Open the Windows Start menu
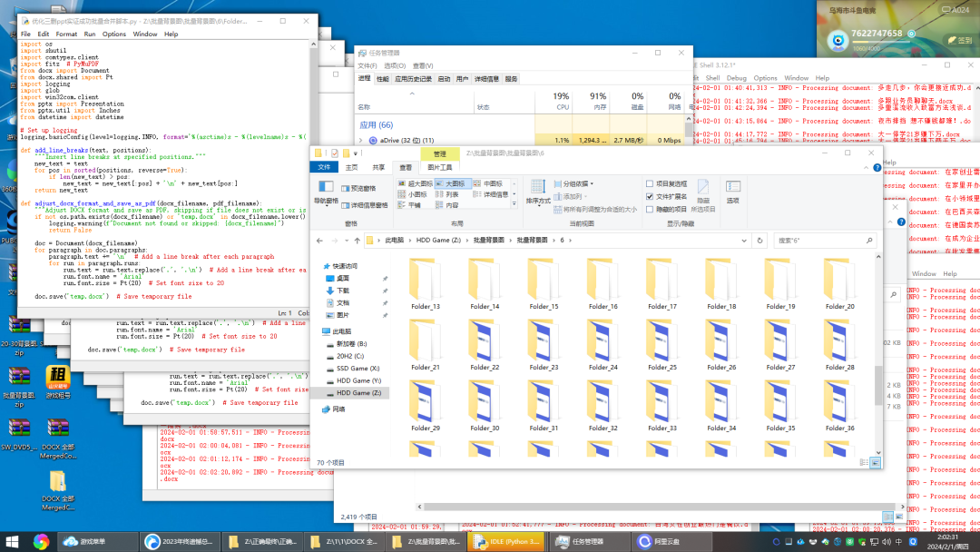 pos(12,541)
